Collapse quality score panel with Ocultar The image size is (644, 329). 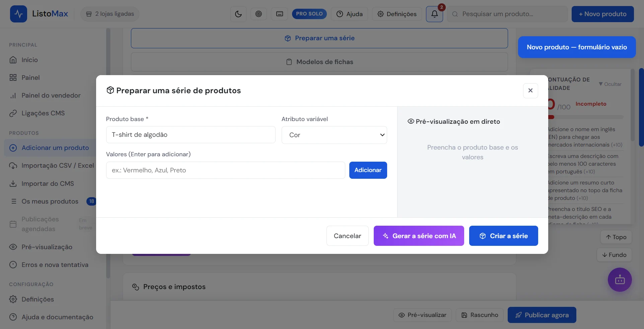click(x=610, y=84)
